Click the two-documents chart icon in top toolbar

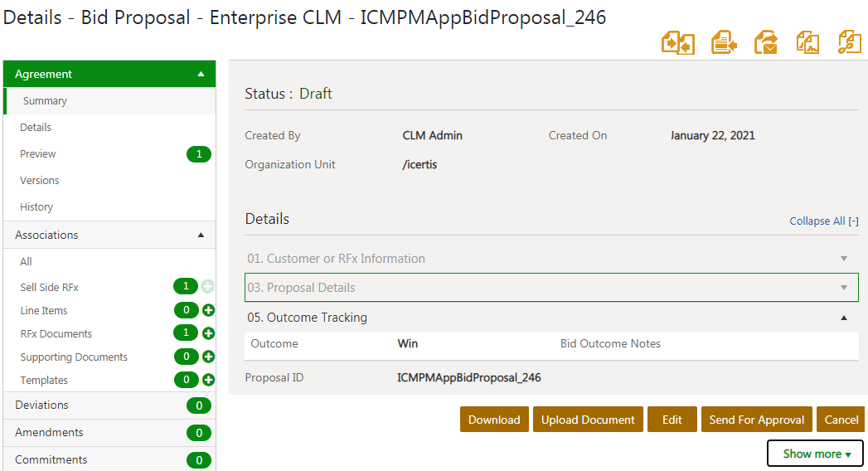coord(807,42)
